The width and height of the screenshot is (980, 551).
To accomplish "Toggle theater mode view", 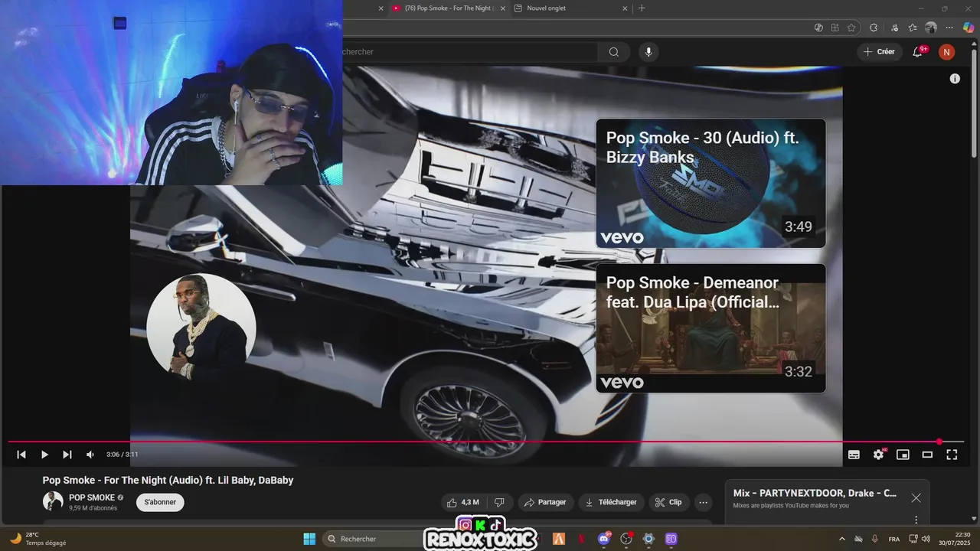I will coord(927,455).
